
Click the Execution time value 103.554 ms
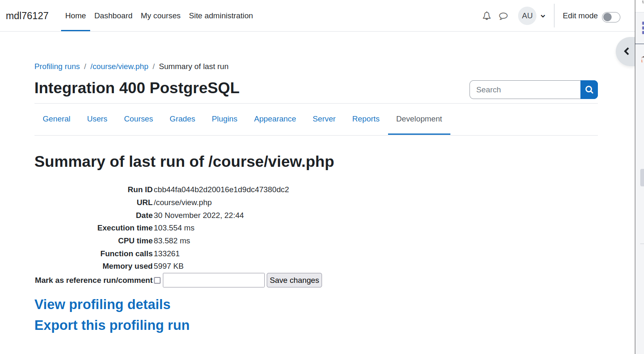click(174, 228)
